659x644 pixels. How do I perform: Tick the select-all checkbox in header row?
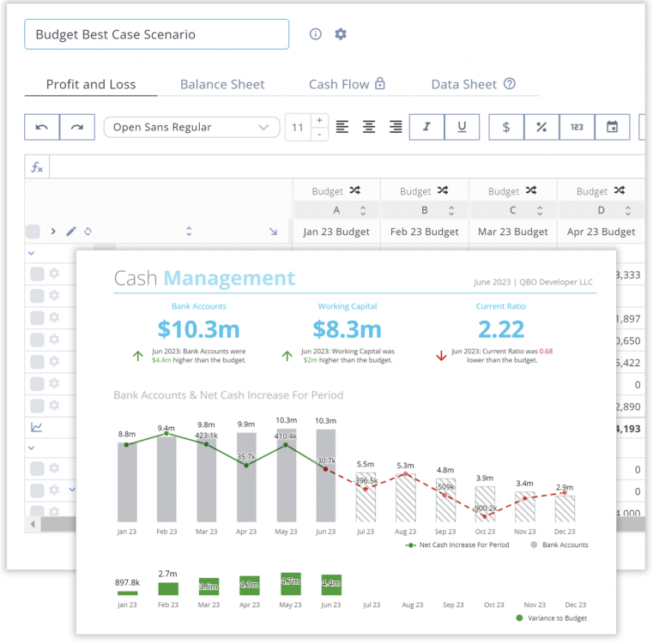coord(33,232)
